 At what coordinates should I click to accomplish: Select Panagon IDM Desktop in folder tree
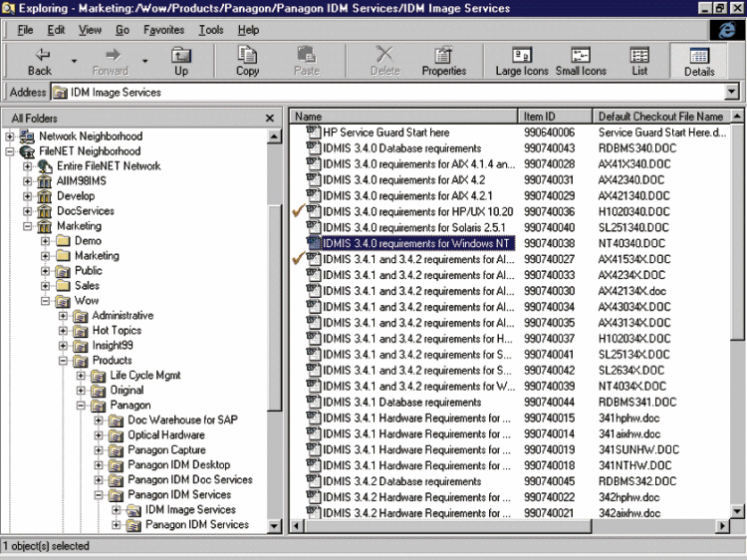coord(178,464)
